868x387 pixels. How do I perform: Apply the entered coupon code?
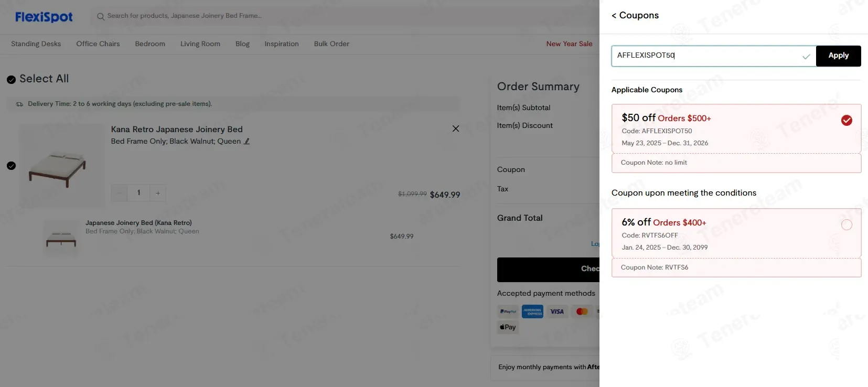click(x=838, y=56)
